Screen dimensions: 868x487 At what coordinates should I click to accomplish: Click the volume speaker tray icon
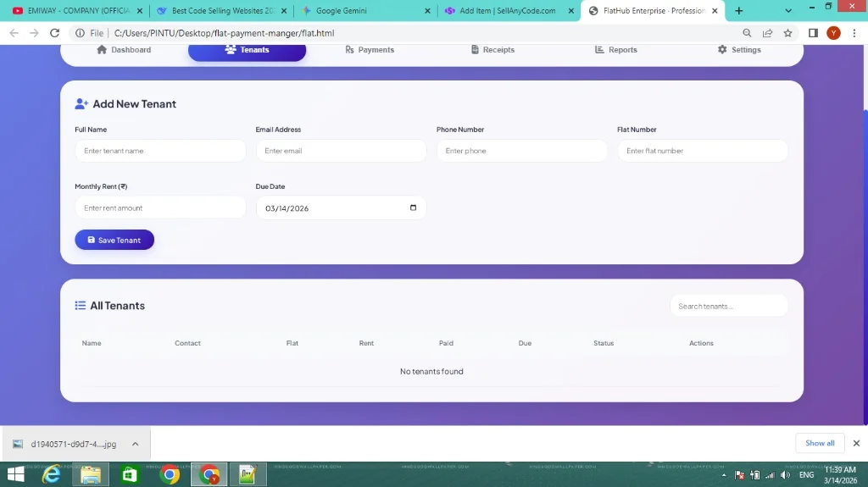coord(785,475)
